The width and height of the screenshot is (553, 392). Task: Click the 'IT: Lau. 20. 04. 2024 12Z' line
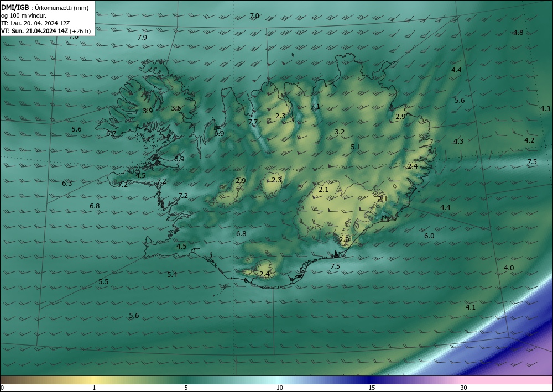pos(35,23)
